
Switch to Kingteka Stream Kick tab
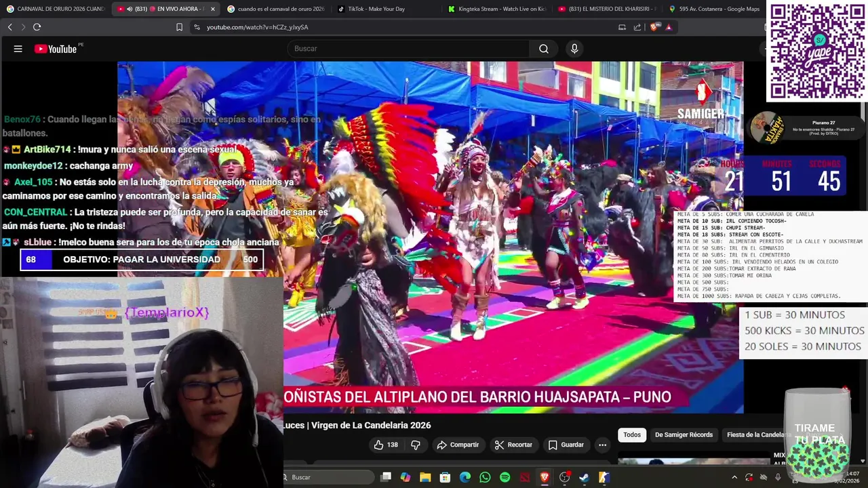pyautogui.click(x=497, y=9)
